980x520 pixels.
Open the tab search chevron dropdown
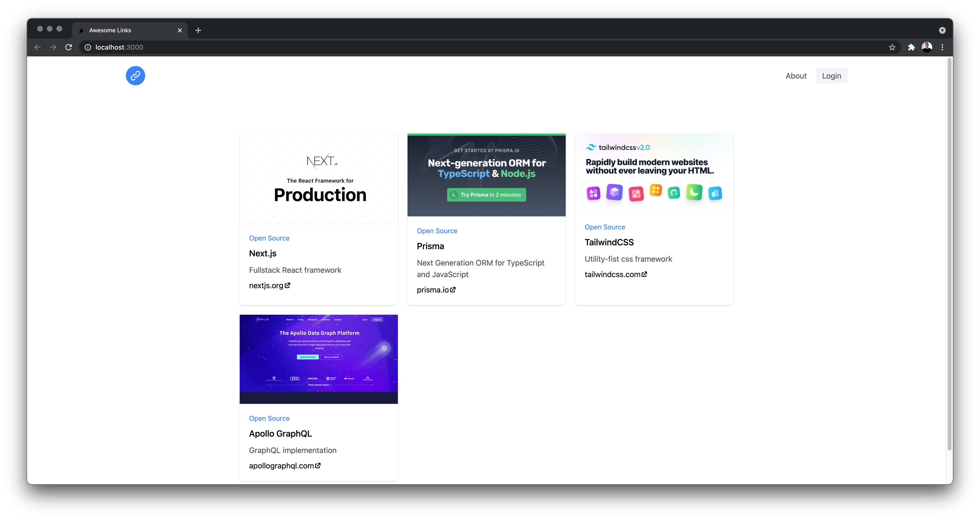(x=942, y=30)
